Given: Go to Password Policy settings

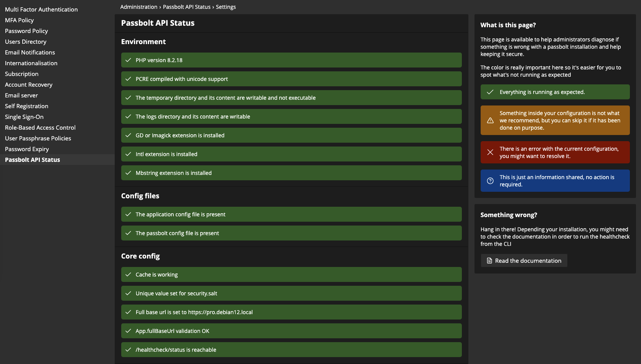Looking at the screenshot, I should [x=26, y=31].
